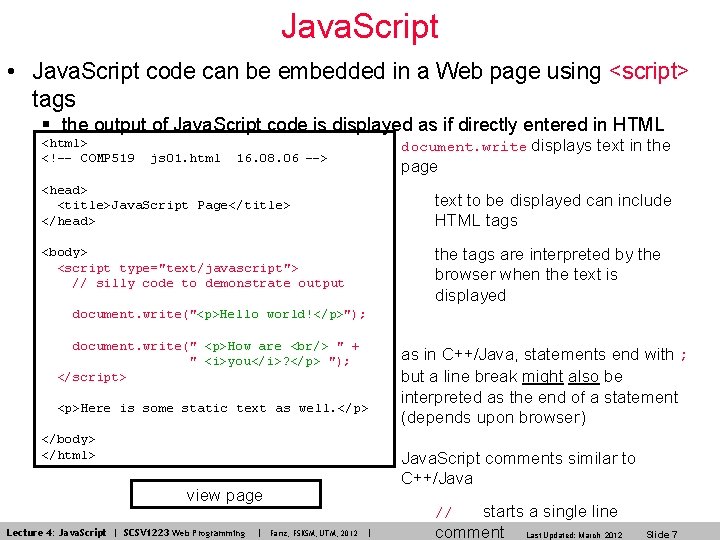720x540 pixels.
Task: Click 'Slide 7' label in footer
Action: tap(662, 534)
